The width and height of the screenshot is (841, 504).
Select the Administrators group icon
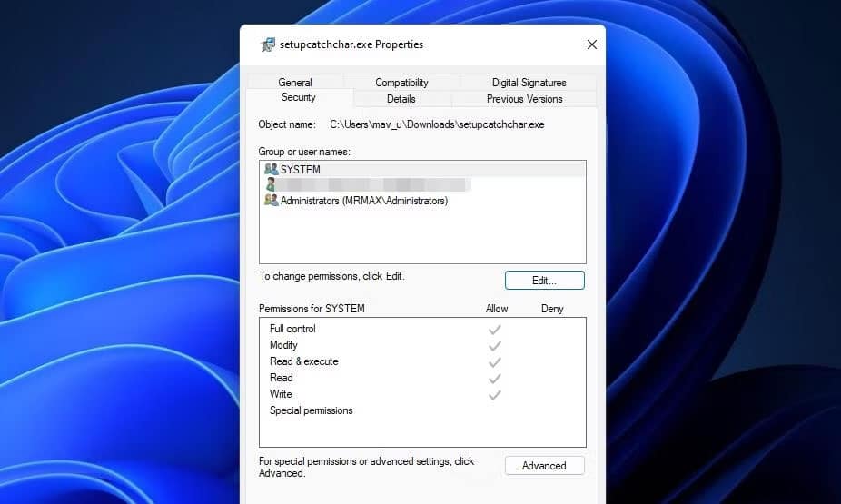point(271,200)
